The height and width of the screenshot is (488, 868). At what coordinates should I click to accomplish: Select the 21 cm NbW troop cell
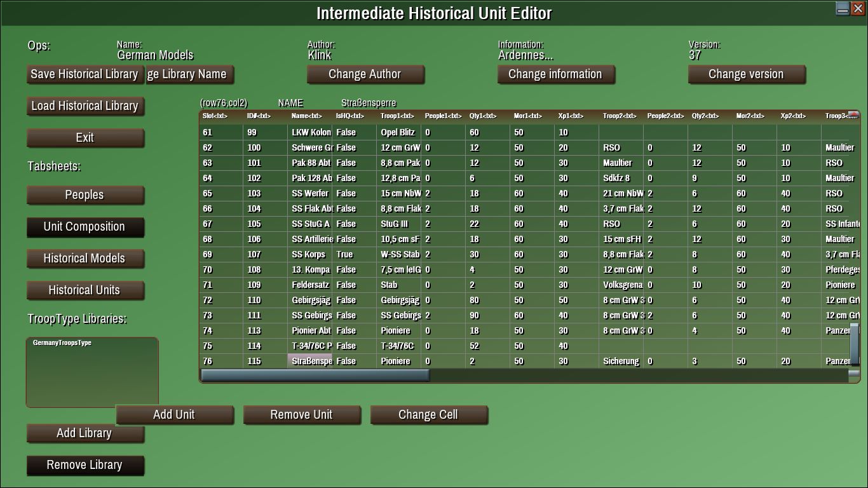coord(621,193)
